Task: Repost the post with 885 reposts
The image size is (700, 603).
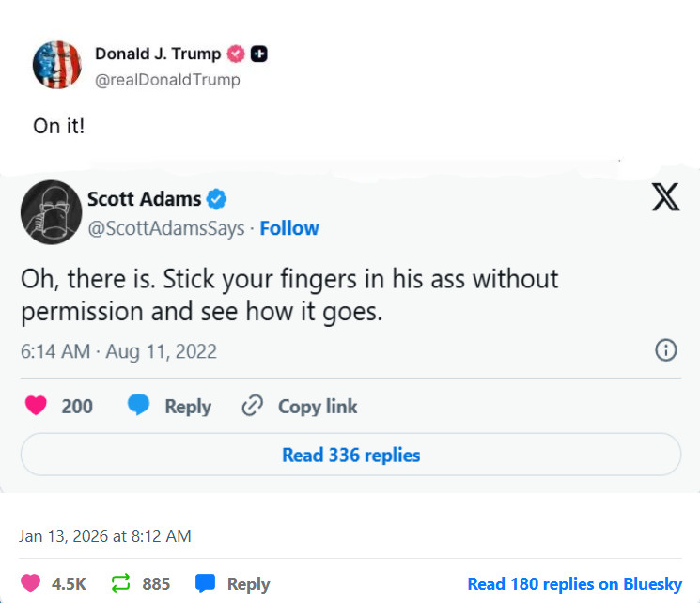Action: tap(120, 583)
